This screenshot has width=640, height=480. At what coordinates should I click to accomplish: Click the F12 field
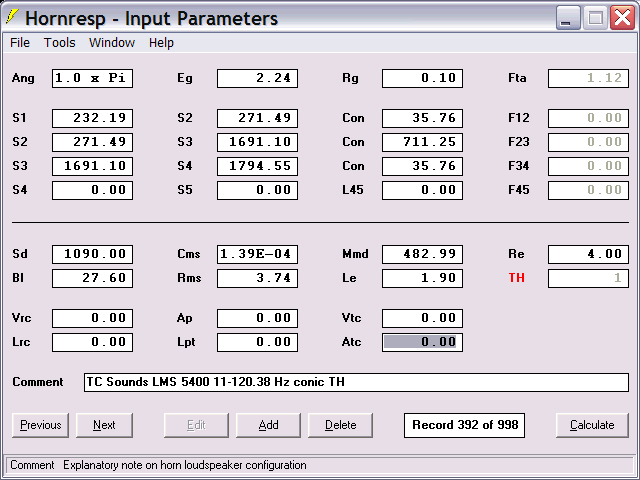click(588, 118)
